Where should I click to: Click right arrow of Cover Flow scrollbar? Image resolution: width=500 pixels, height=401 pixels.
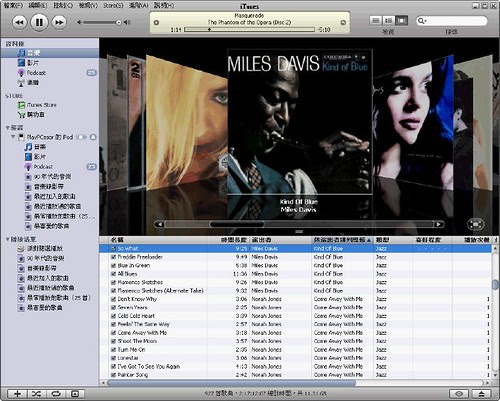click(x=439, y=224)
